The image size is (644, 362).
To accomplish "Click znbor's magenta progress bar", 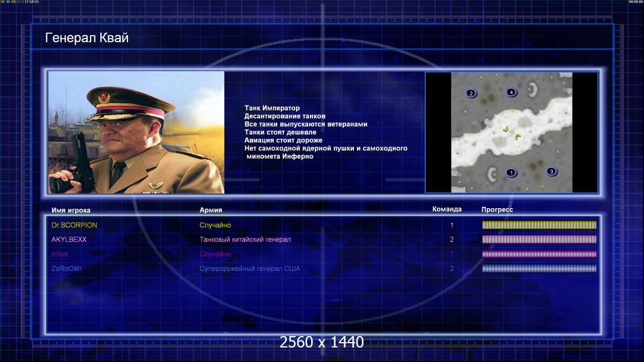I will point(539,254).
